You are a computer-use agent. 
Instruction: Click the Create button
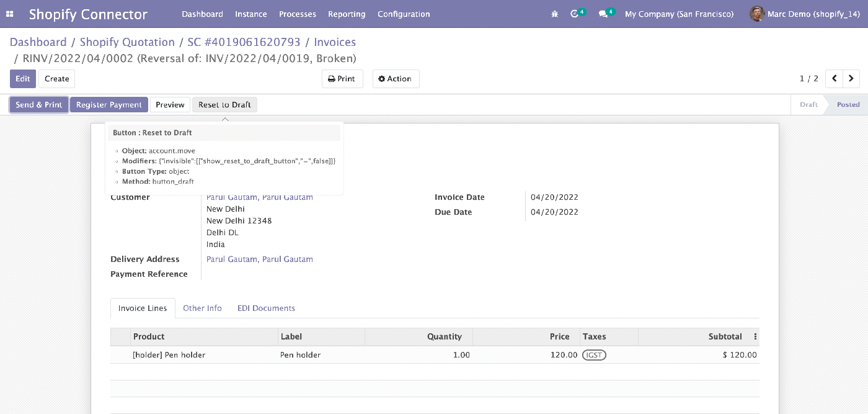[57, 79]
